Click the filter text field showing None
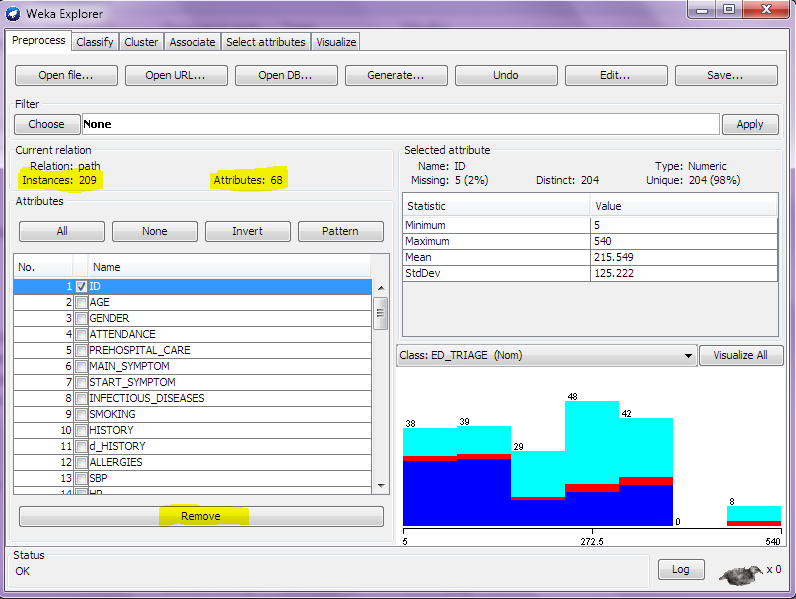 click(401, 124)
